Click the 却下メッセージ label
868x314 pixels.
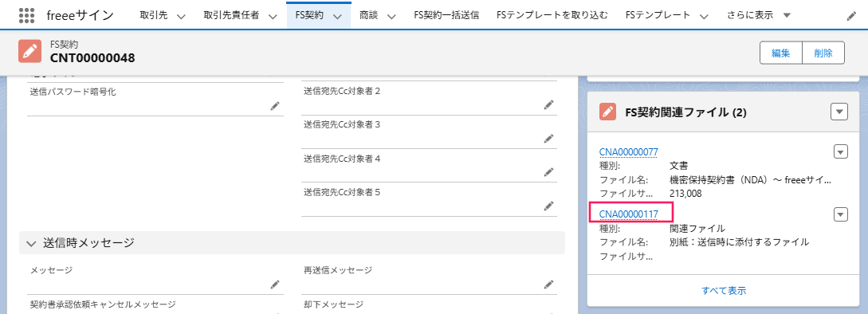(334, 304)
